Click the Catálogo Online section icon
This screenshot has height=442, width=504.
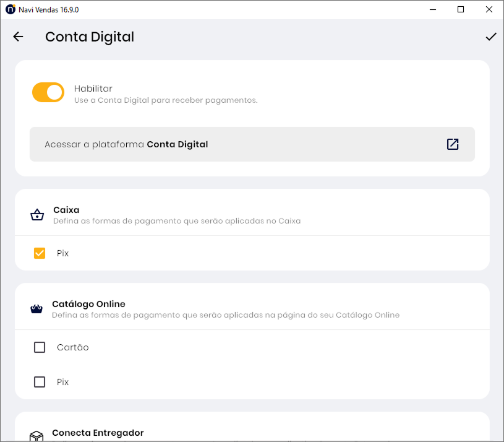coord(36,309)
